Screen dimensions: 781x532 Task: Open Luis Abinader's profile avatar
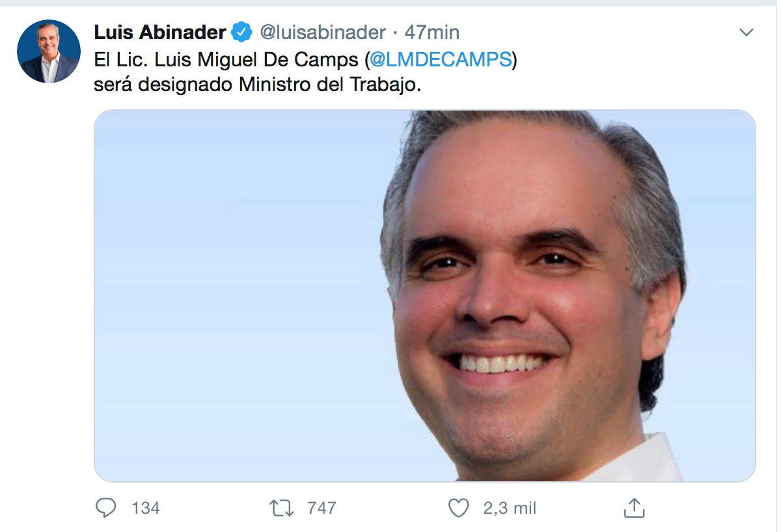tap(49, 51)
